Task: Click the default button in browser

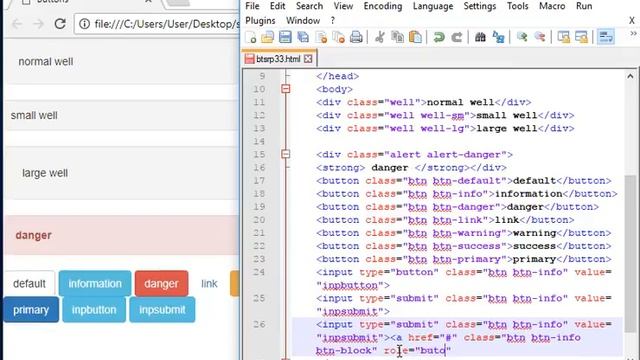Action: [x=29, y=284]
